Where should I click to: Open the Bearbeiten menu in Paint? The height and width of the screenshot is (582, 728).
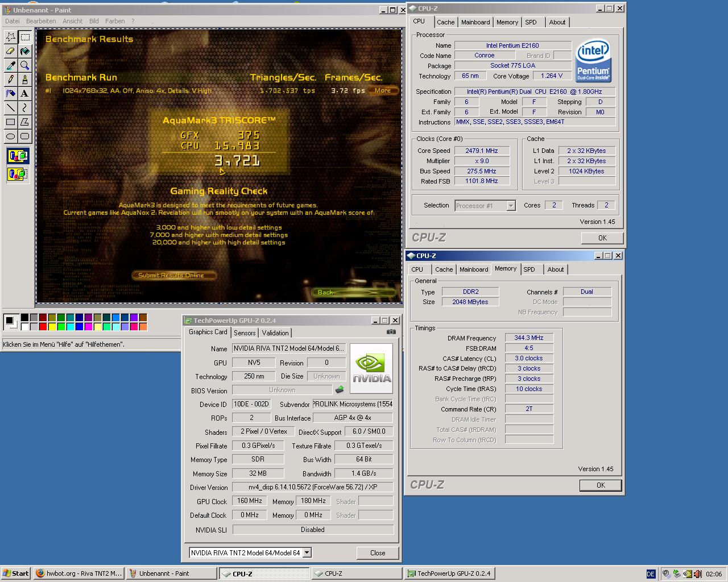(x=41, y=21)
